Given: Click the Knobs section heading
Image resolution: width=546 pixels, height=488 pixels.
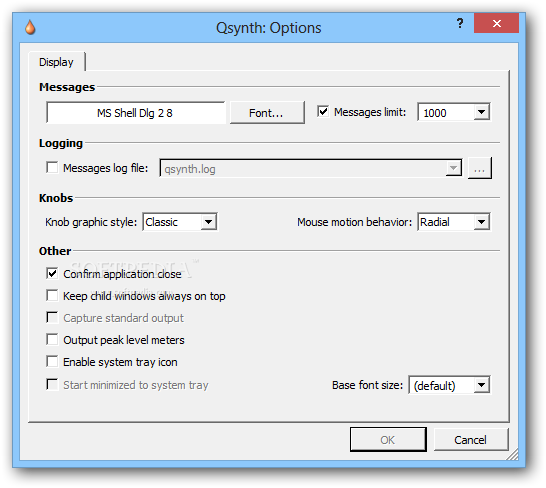Looking at the screenshot, I should click(x=56, y=198).
